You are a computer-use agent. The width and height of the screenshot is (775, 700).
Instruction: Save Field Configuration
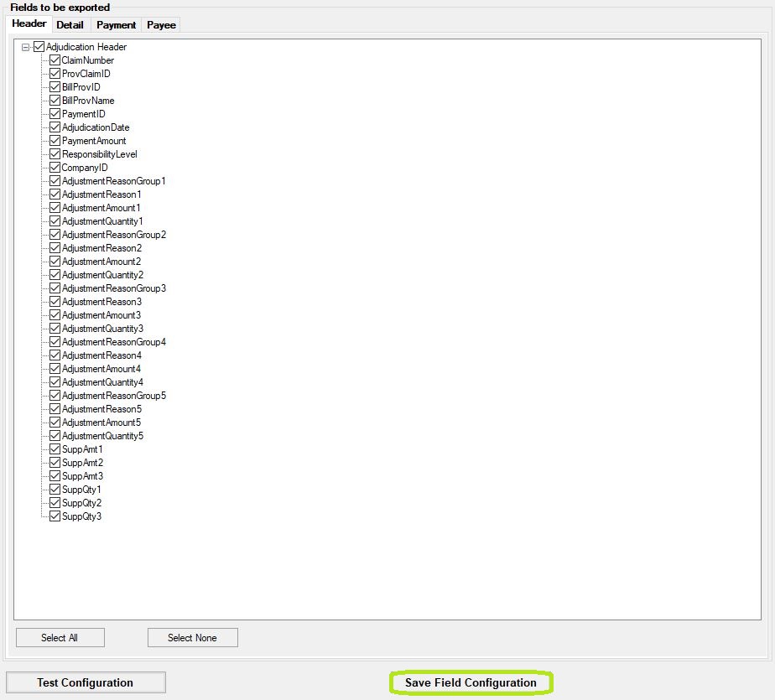coord(471,682)
